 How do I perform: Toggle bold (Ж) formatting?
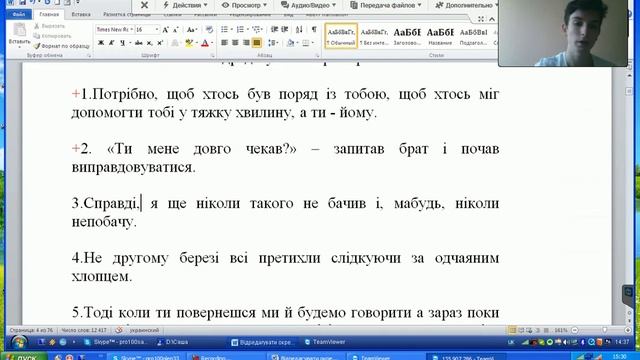101,42
